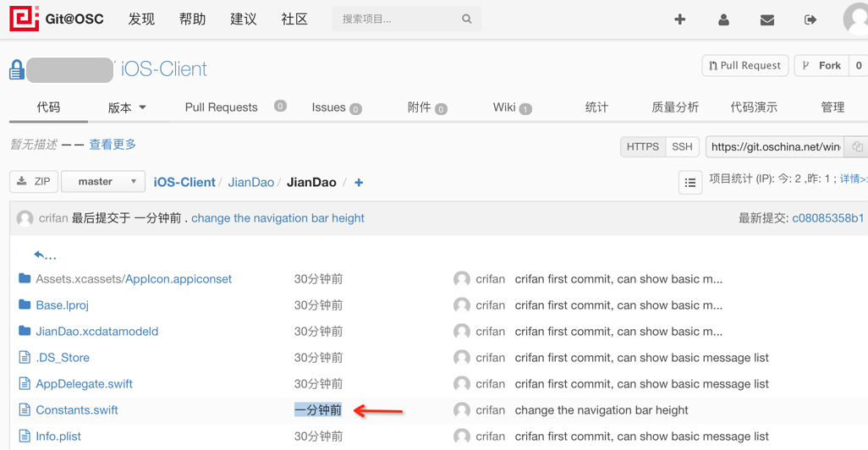Focus the 搜索项目 search field
The image size is (868, 450).
point(406,19)
